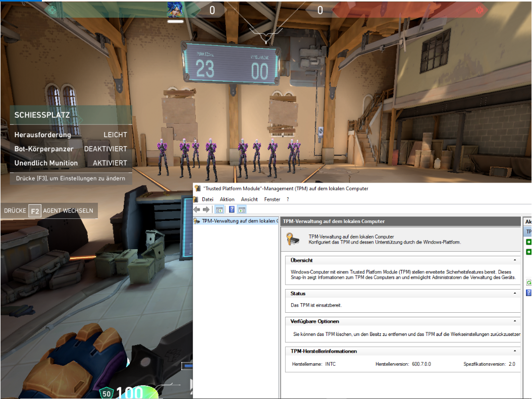Click the Übersicht section heading

pos(301,260)
